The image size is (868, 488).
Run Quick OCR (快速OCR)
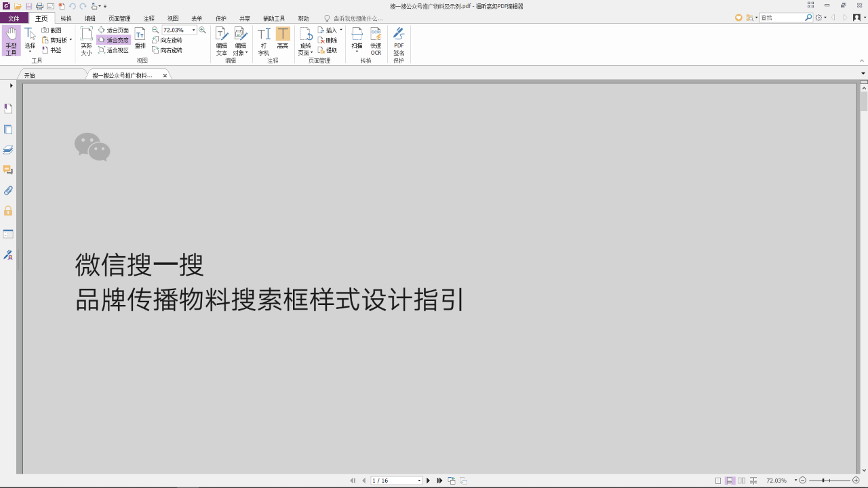click(376, 41)
